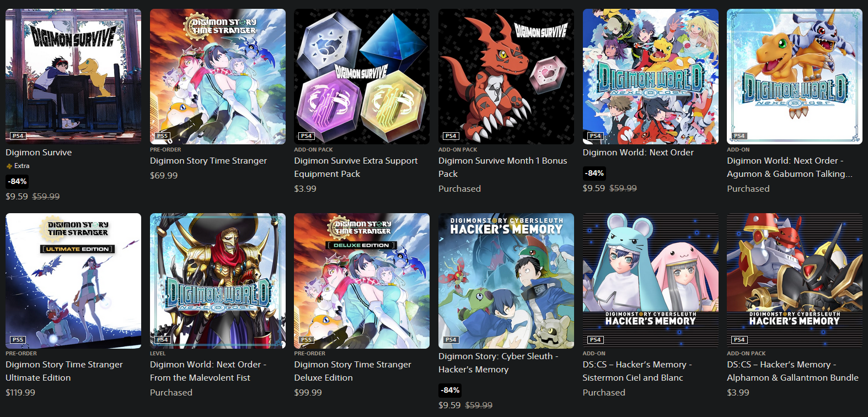Click the PS5 badge on the Ultimate Edition cover
Image resolution: width=868 pixels, height=417 pixels.
pyautogui.click(x=18, y=340)
